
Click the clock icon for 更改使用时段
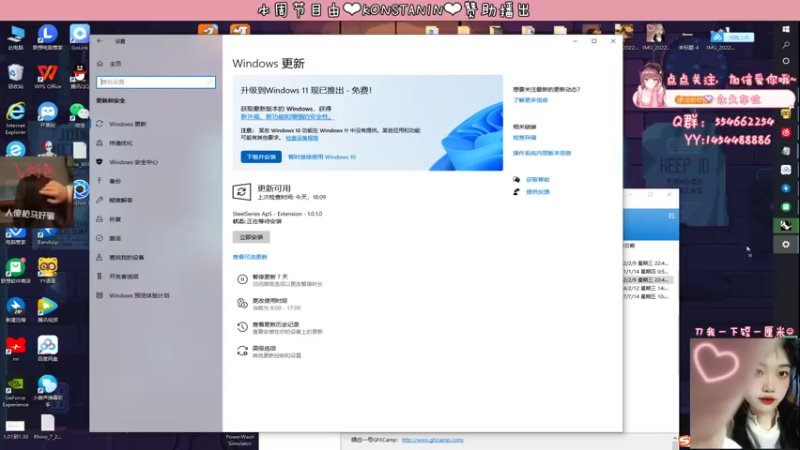tap(242, 303)
